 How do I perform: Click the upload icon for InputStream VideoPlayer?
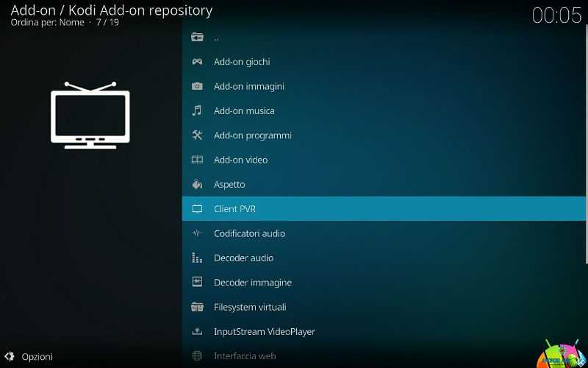tap(197, 331)
